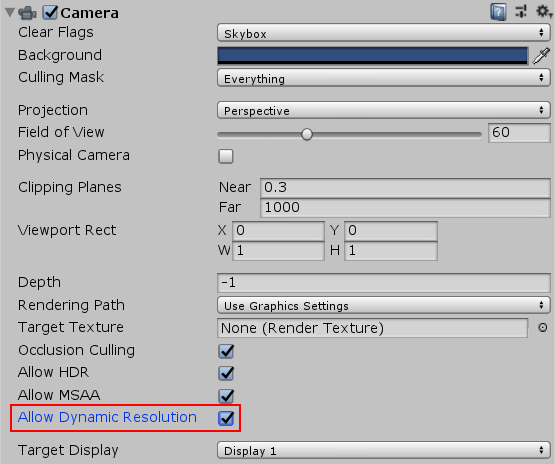This screenshot has height=464, width=555.
Task: Open the Camera component gear settings menu
Action: [x=544, y=11]
